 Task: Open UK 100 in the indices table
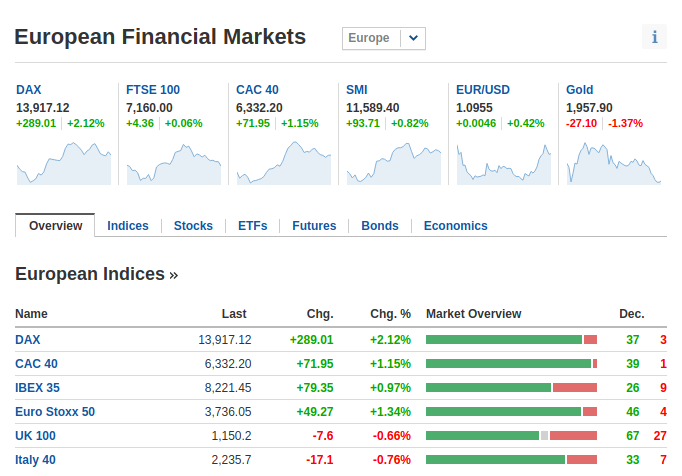point(35,436)
